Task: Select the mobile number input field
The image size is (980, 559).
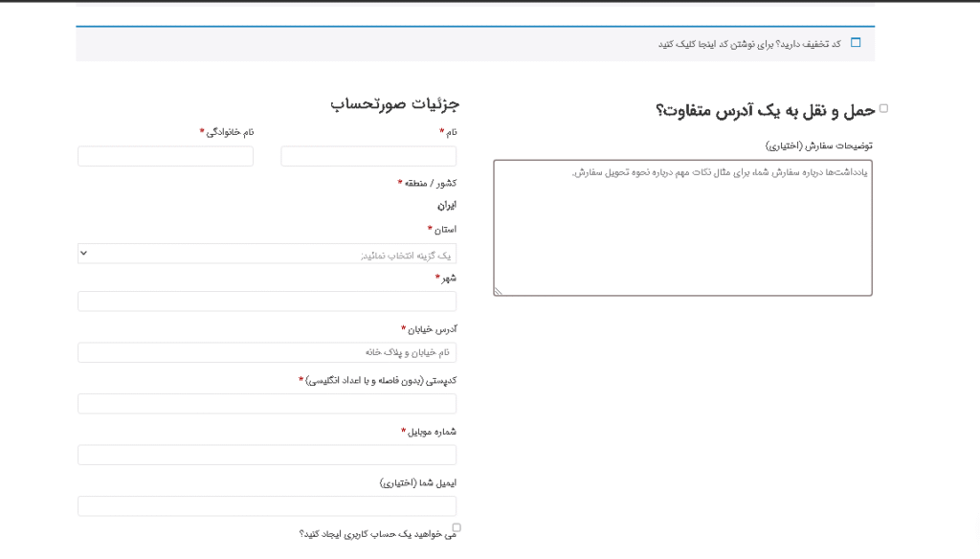Action: tap(267, 455)
